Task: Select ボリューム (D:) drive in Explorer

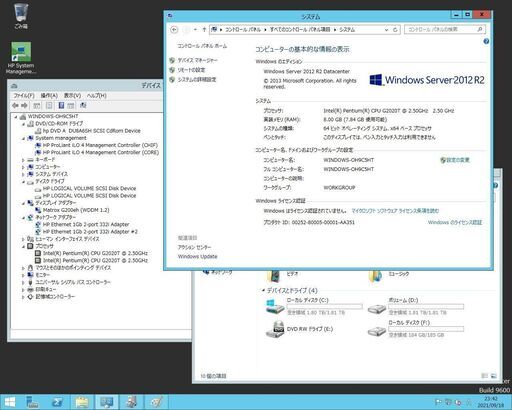Action: point(416,307)
